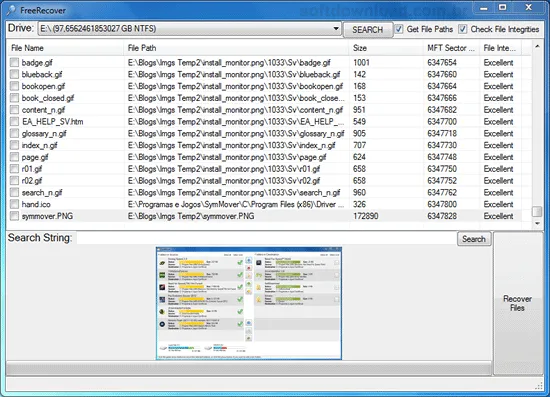Image resolution: width=550 pixels, height=397 pixels.
Task: Sort by MFT Sector column header
Action: (x=451, y=48)
